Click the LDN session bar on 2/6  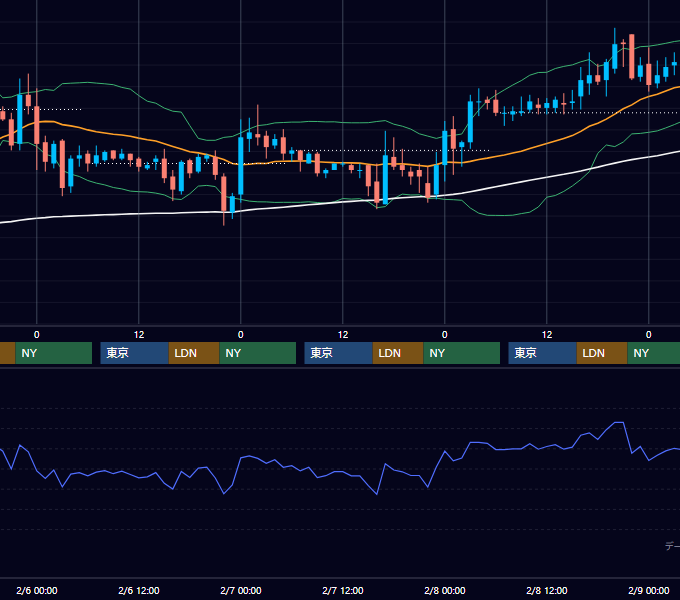click(194, 353)
